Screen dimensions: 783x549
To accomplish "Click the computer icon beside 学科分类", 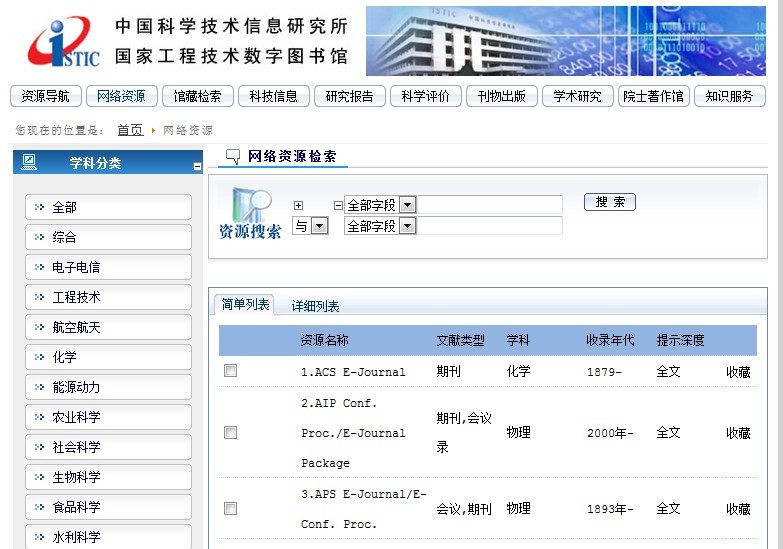I will (x=29, y=162).
